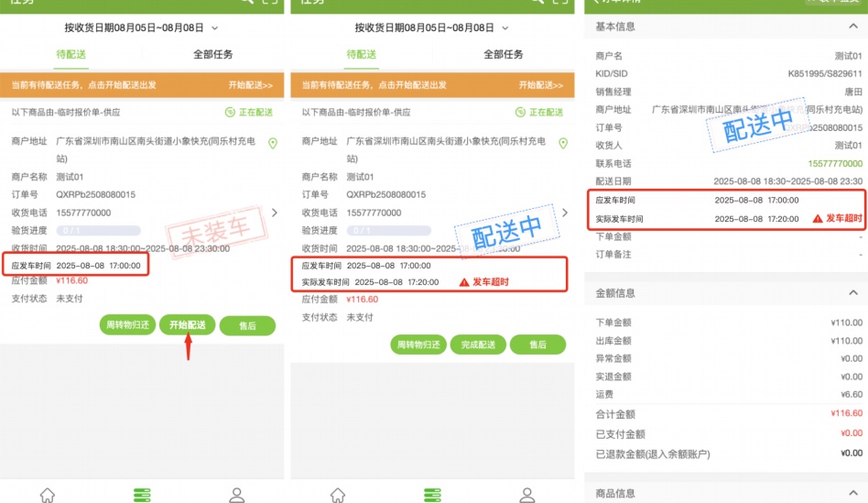Tap the profile icon on the 完成配送 screen
Screen dimensions: 868x503
[x=526, y=495]
